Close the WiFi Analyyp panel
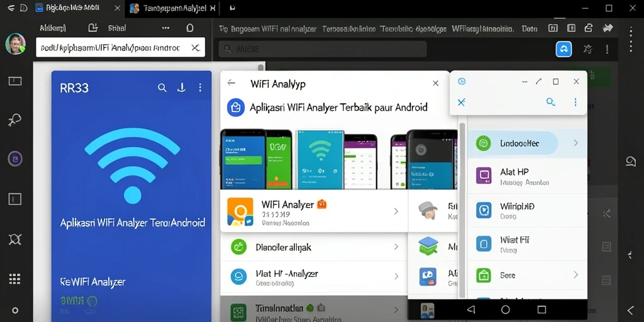Image resolution: width=644 pixels, height=322 pixels. (x=435, y=84)
